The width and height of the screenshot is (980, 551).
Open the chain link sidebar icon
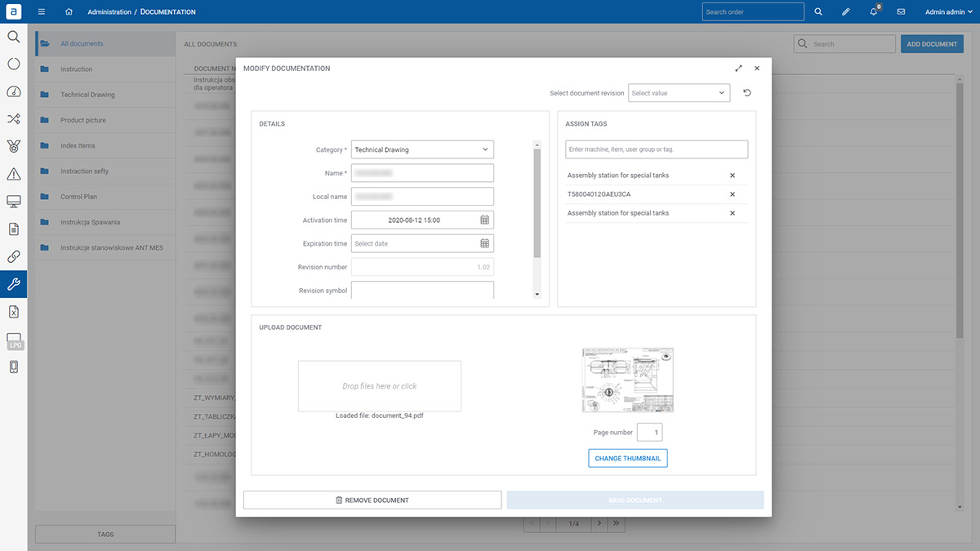click(x=13, y=256)
